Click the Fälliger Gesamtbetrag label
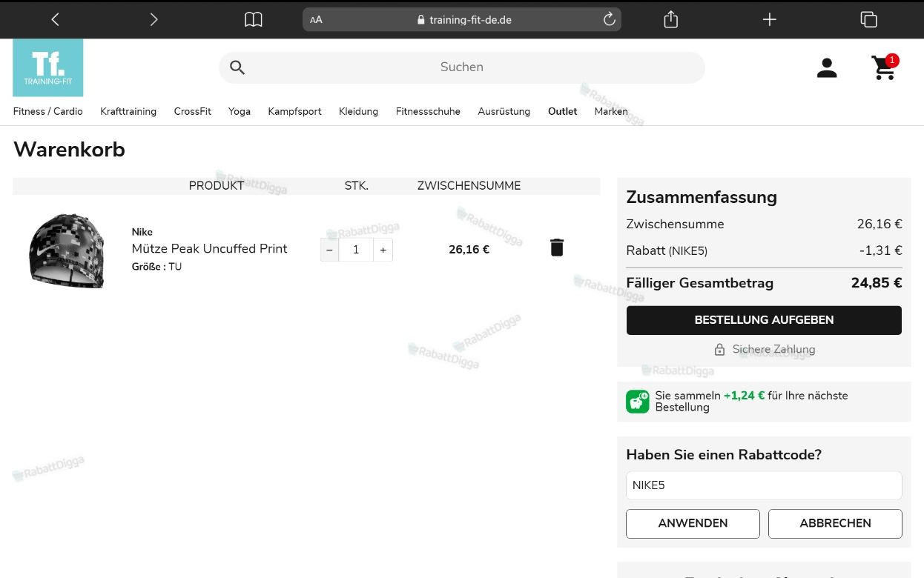The height and width of the screenshot is (578, 924). 700,283
